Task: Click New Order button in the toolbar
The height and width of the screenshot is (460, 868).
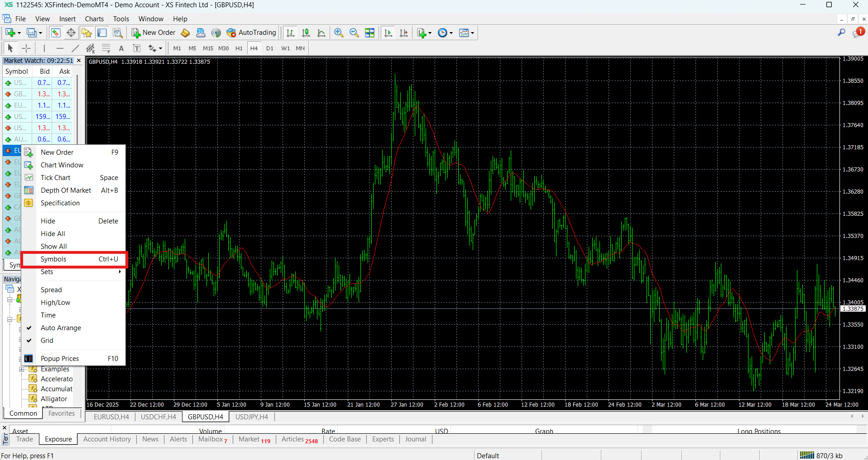Action: [153, 33]
